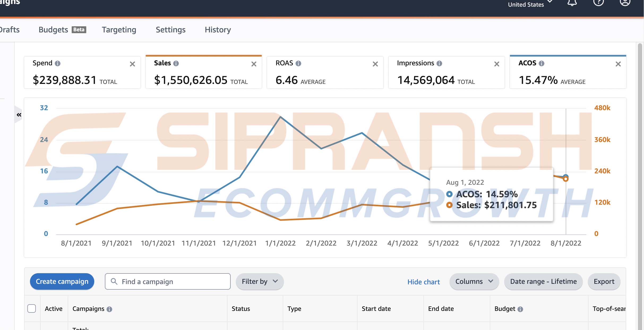The image size is (644, 330).
Task: Click the Budget column info icon
Action: coord(520,309)
